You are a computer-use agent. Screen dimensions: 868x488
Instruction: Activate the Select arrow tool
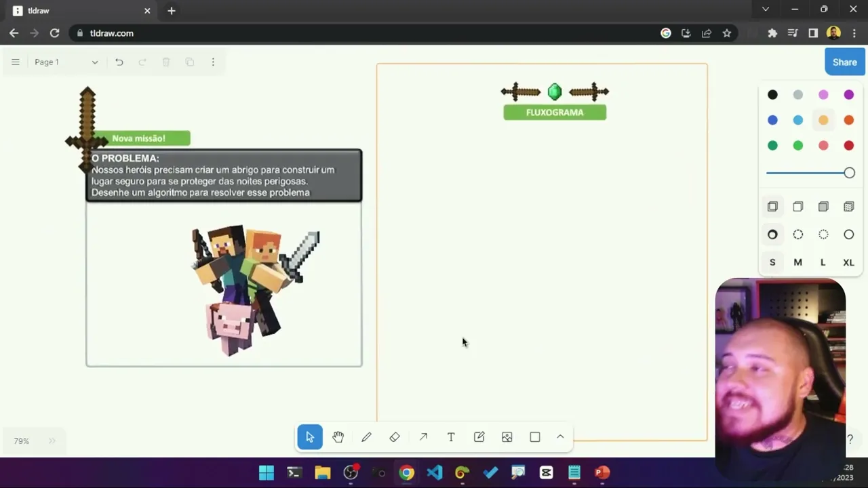[310, 437]
